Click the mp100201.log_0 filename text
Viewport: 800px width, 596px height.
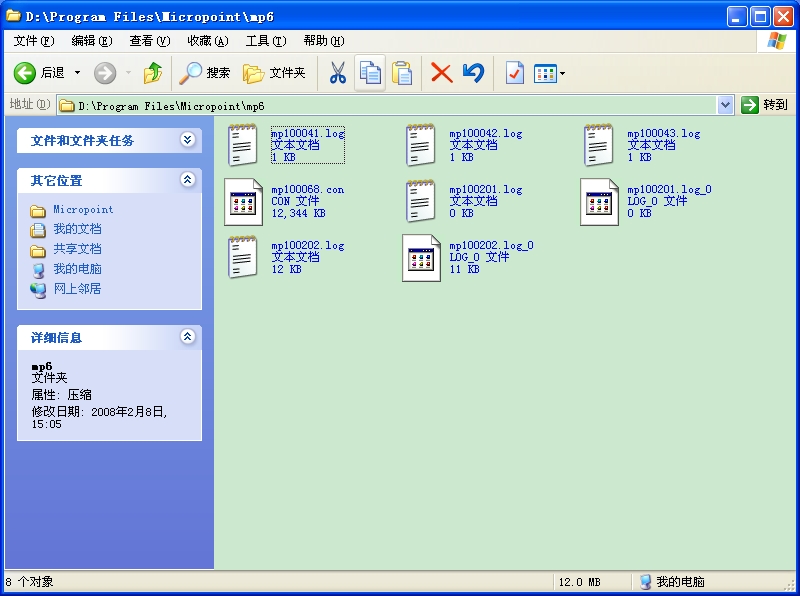coord(669,189)
